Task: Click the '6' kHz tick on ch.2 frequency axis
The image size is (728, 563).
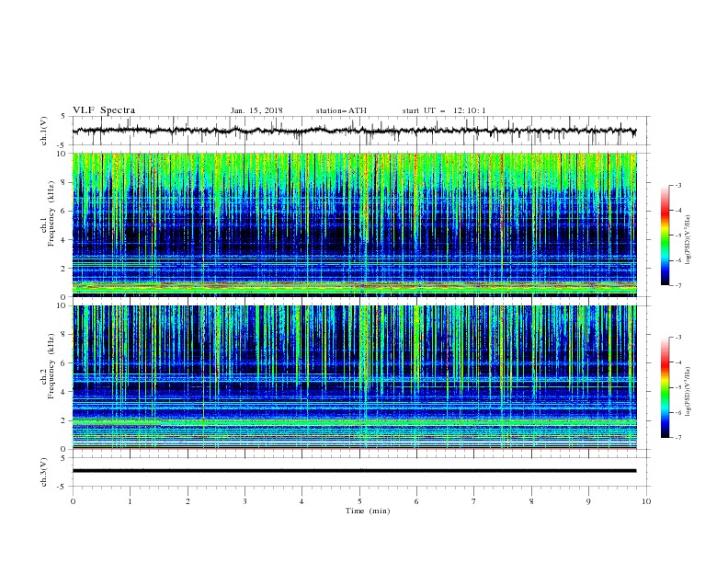Action: [65, 363]
